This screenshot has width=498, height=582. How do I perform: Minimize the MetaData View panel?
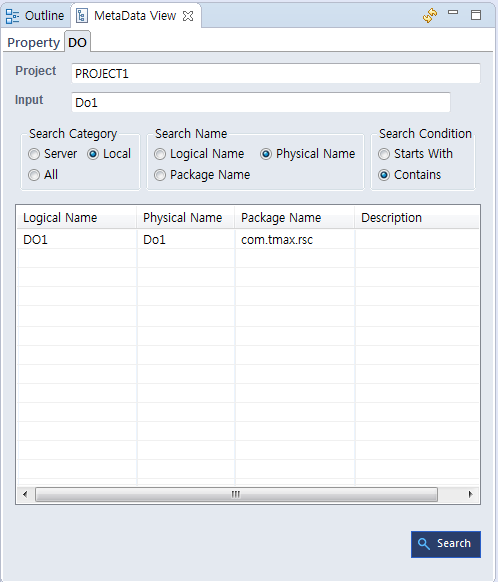click(x=453, y=13)
